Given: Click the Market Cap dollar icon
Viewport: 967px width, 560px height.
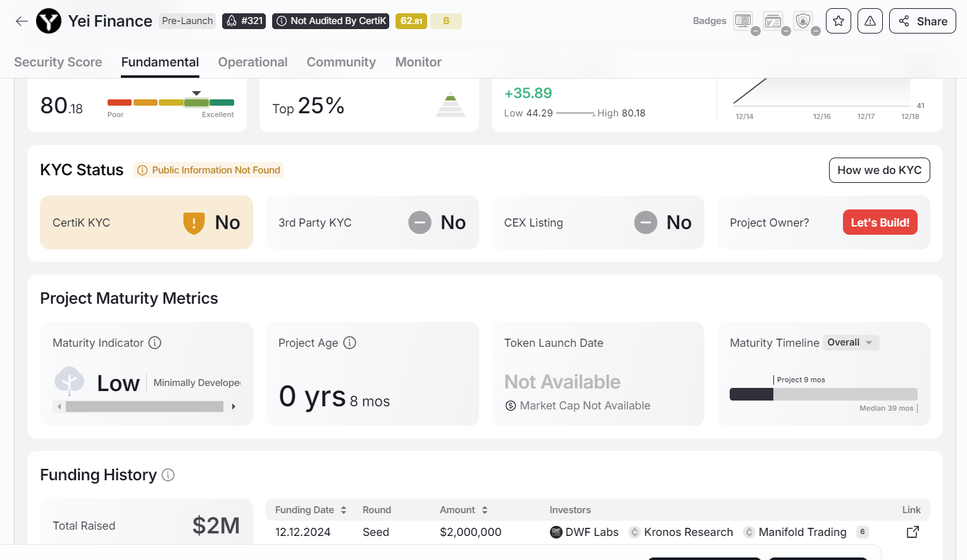Looking at the screenshot, I should pos(511,406).
